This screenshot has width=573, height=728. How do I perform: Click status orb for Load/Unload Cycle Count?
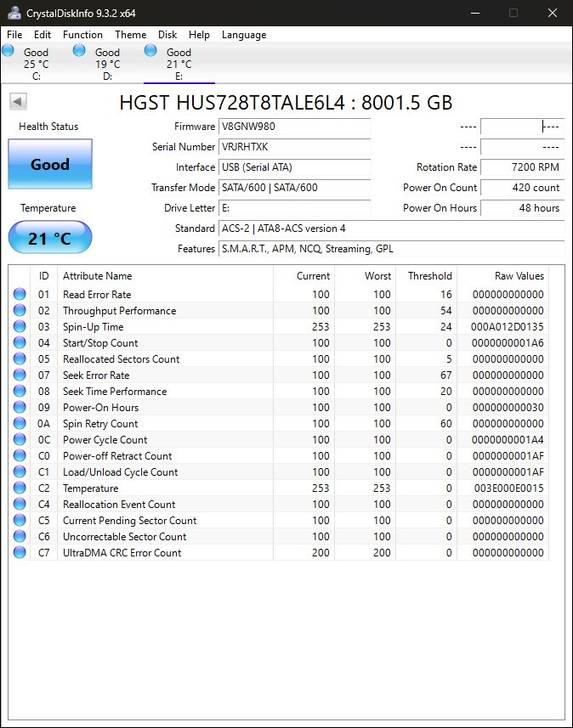click(x=20, y=471)
